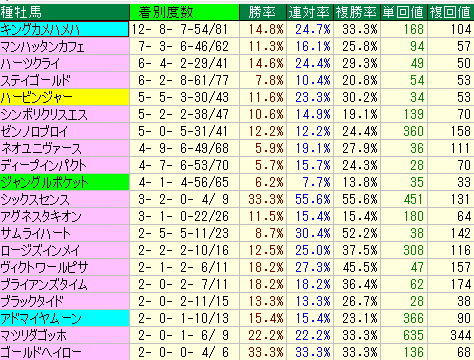Click 単回値 360 for ゼンノロブロイ
474x360 pixels.
click(x=414, y=131)
